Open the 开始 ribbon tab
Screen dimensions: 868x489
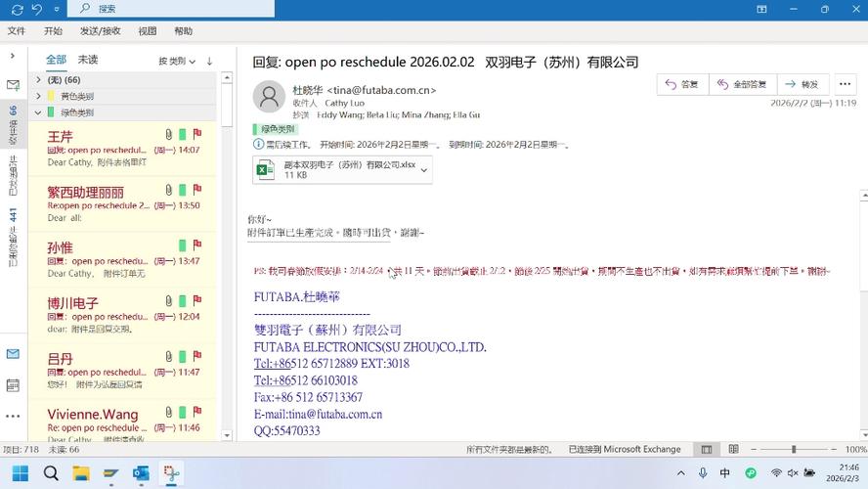(53, 31)
